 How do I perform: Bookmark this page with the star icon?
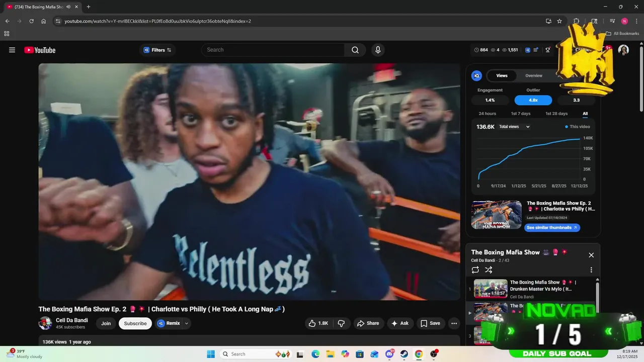559,21
